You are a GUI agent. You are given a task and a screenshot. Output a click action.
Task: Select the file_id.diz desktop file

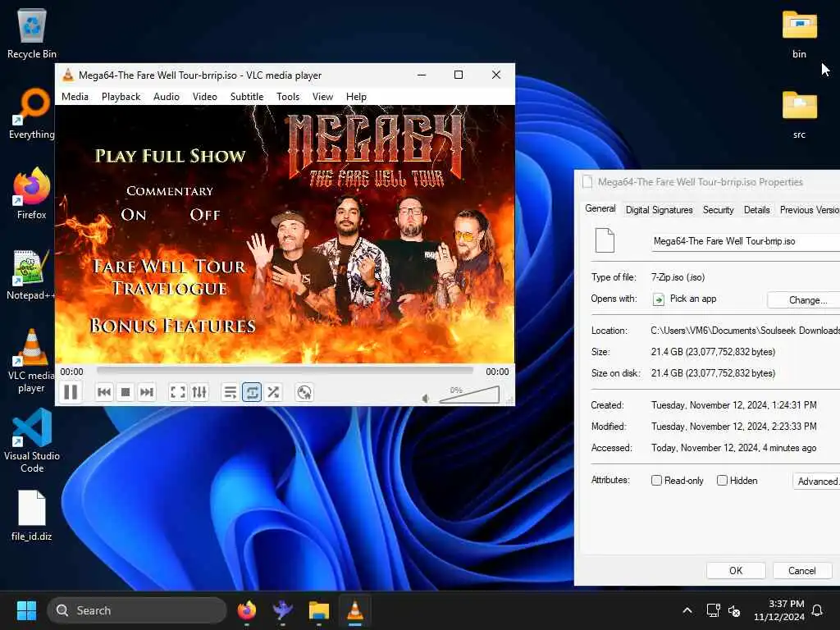[x=32, y=516]
